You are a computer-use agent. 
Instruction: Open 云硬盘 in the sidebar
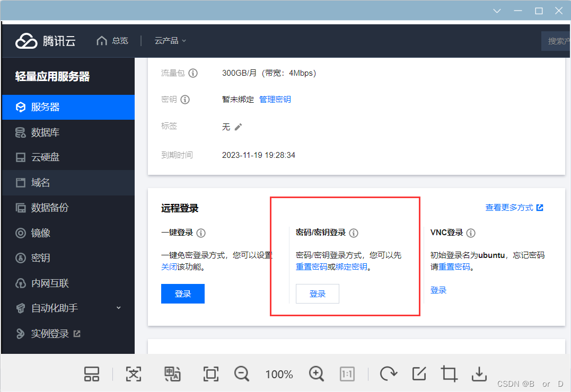tap(68, 157)
